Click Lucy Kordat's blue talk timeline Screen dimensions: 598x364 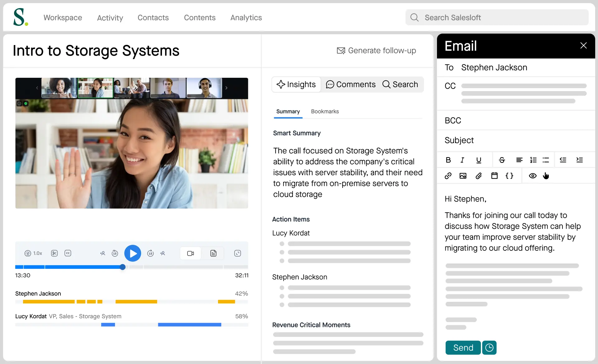click(131, 325)
